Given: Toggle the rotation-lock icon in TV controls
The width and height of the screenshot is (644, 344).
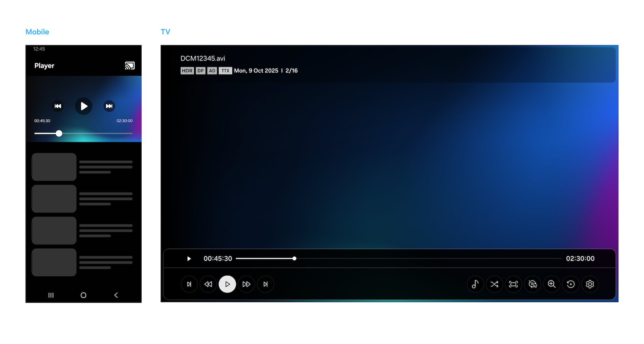Looking at the screenshot, I should tap(533, 284).
